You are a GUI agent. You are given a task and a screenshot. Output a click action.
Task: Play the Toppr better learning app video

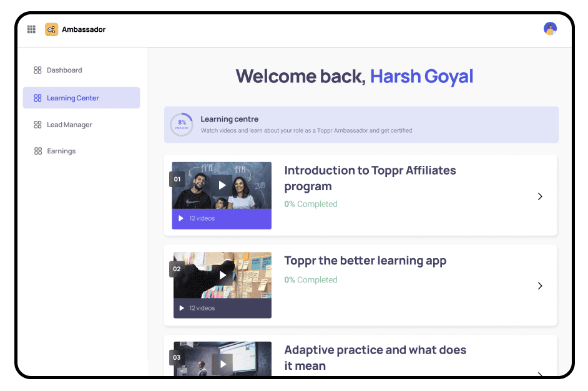click(x=222, y=275)
